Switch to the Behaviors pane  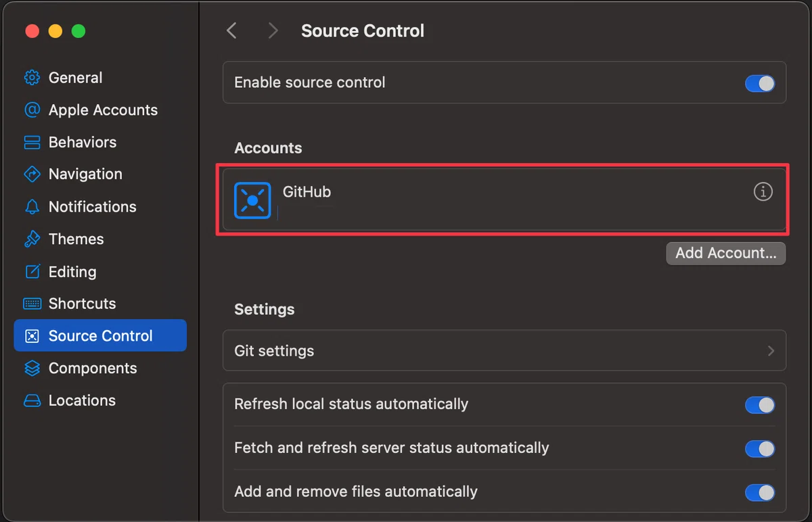tap(100, 143)
